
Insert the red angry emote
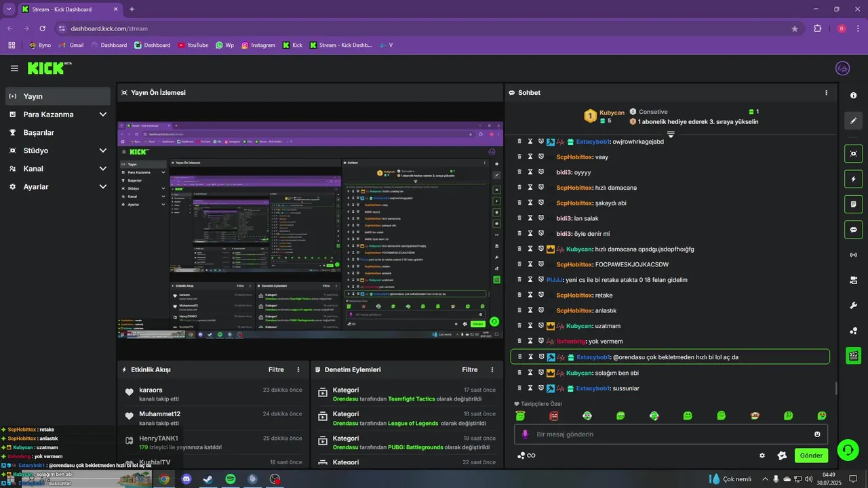coord(554,415)
